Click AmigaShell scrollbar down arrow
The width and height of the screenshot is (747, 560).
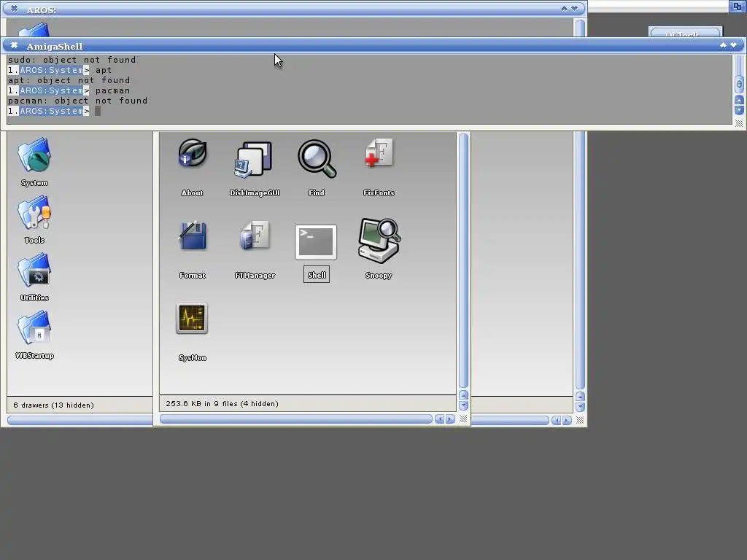coord(739,110)
